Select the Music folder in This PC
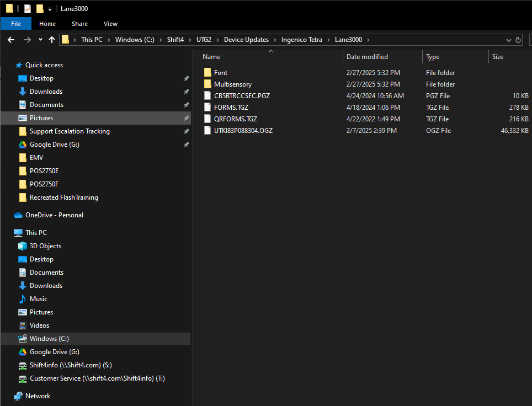This screenshot has width=532, height=406. pyautogui.click(x=38, y=299)
